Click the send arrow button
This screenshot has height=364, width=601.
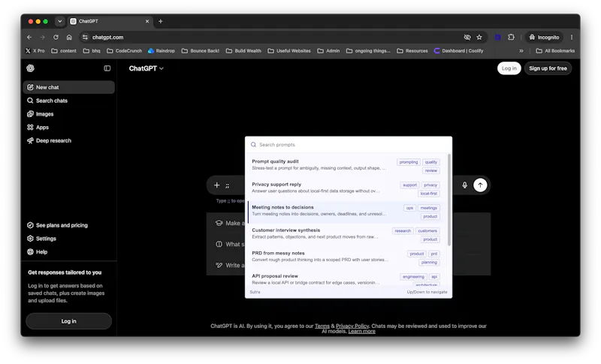click(480, 185)
